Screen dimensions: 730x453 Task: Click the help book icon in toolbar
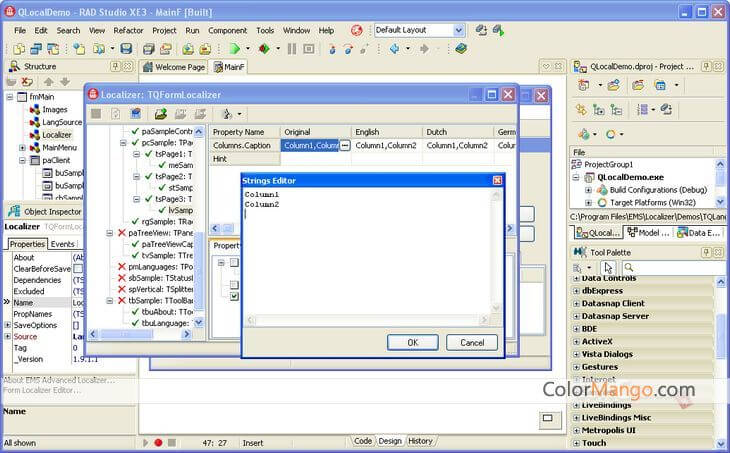point(460,48)
